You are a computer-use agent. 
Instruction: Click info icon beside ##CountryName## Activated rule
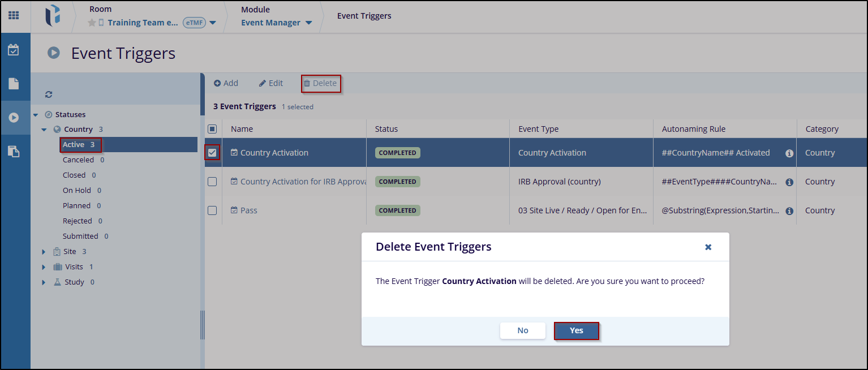click(789, 153)
